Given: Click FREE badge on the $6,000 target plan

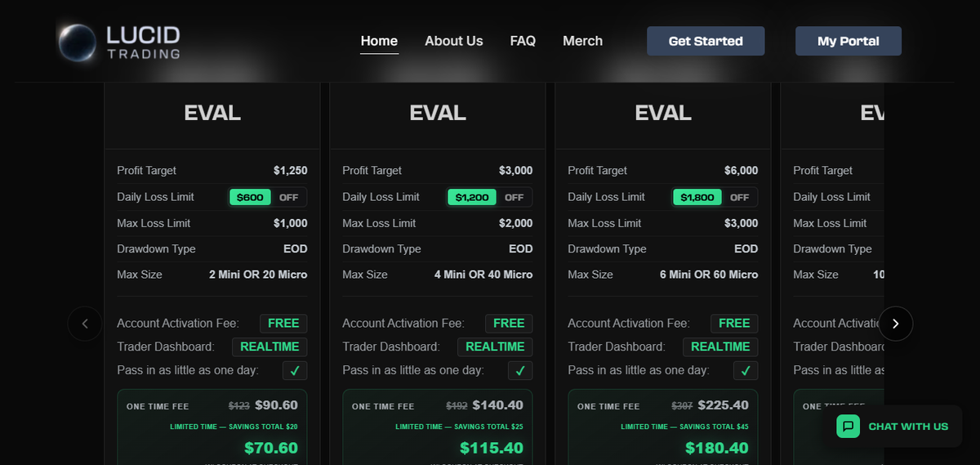Looking at the screenshot, I should coord(734,324).
